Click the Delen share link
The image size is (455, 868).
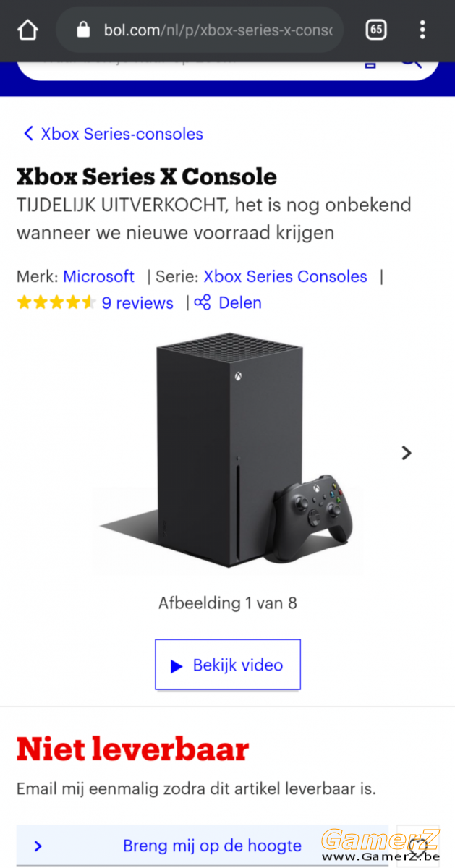pos(240,302)
